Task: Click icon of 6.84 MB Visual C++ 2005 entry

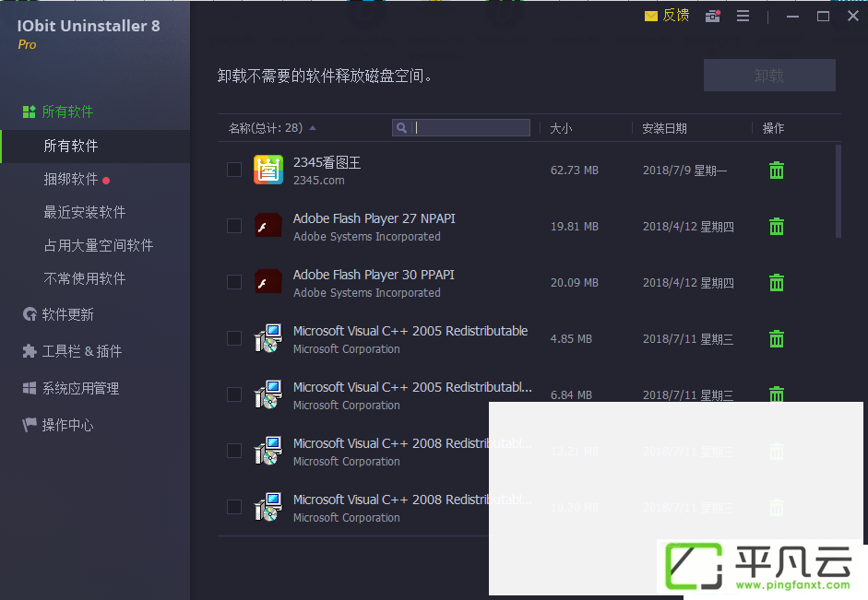Action: point(268,394)
